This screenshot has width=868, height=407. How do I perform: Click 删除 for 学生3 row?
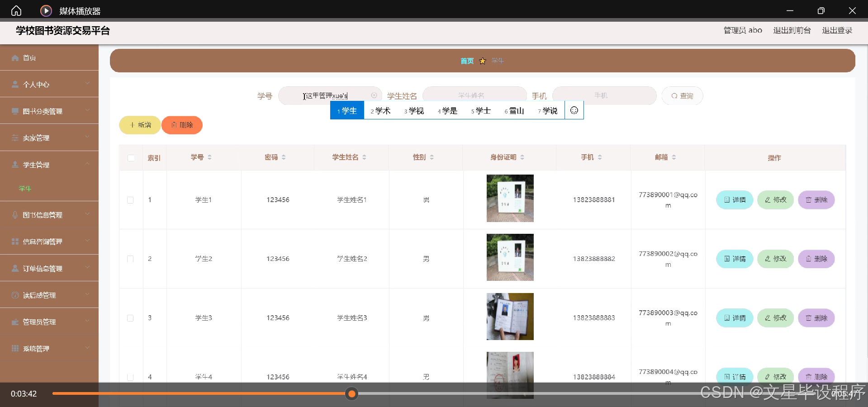click(816, 318)
